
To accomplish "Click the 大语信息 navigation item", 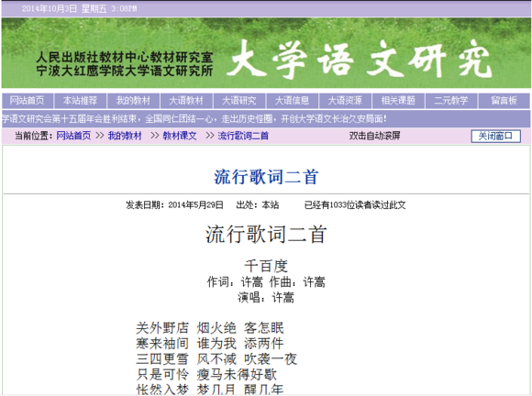I will pos(292,101).
